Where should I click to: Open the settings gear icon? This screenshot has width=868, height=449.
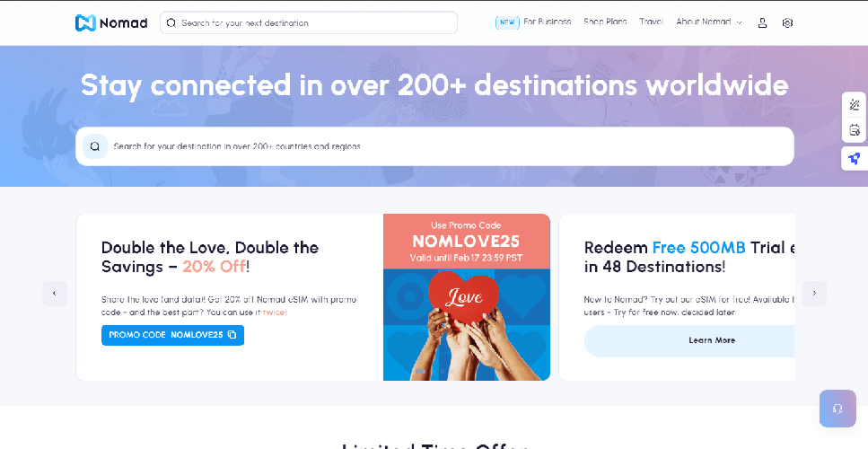pyautogui.click(x=788, y=22)
